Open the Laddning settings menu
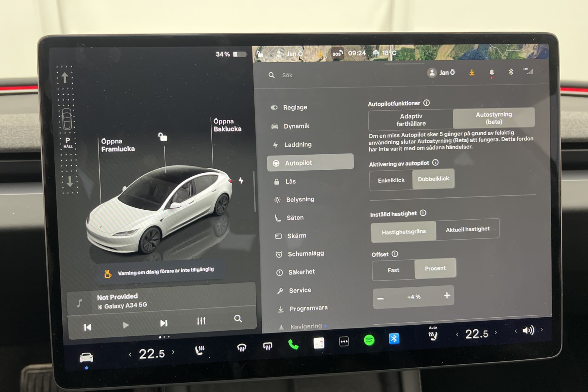This screenshot has height=392, width=588. [298, 144]
